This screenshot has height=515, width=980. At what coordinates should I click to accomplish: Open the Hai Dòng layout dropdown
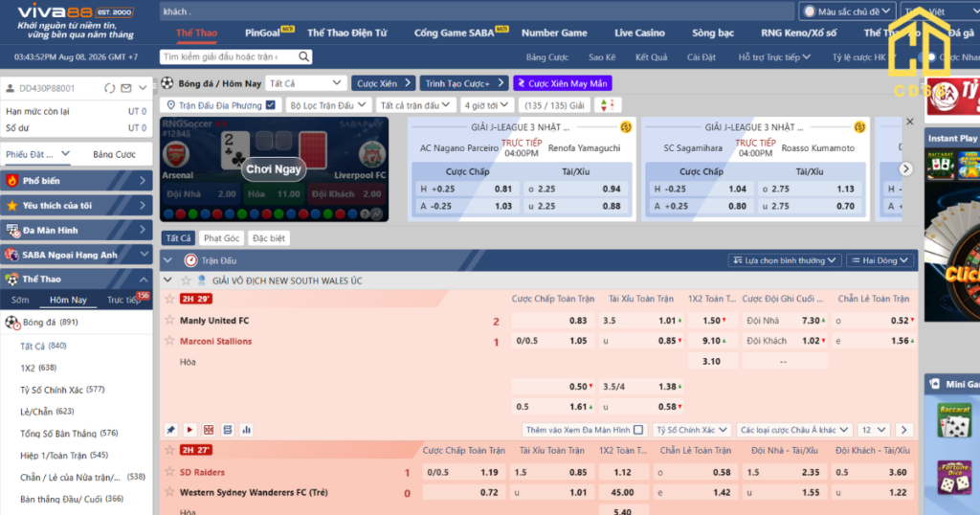(x=880, y=260)
